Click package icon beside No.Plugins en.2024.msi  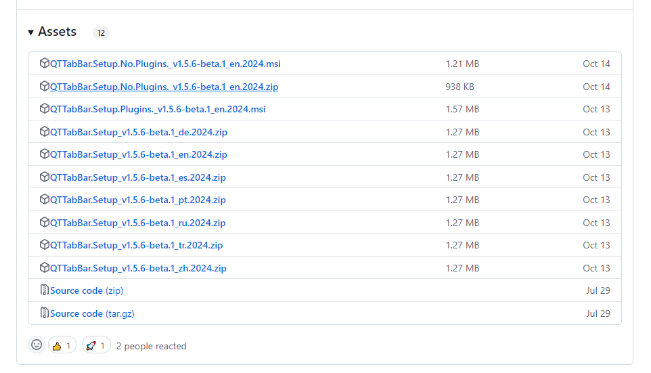[44, 63]
